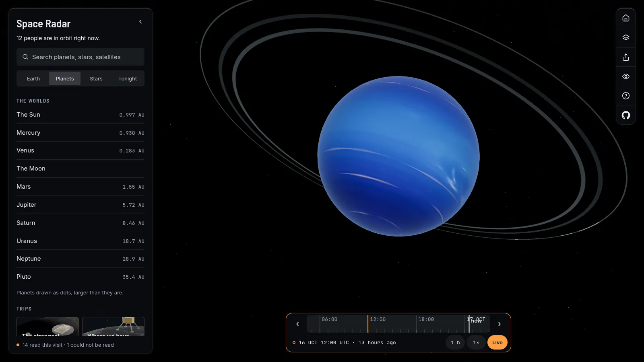This screenshot has height=362, width=644.
Task: Select Mars in the worlds list
Action: (80, 187)
